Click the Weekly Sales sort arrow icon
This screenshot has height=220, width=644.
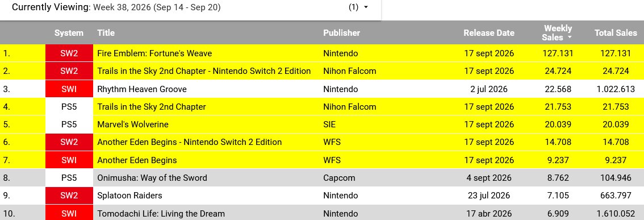tap(570, 38)
